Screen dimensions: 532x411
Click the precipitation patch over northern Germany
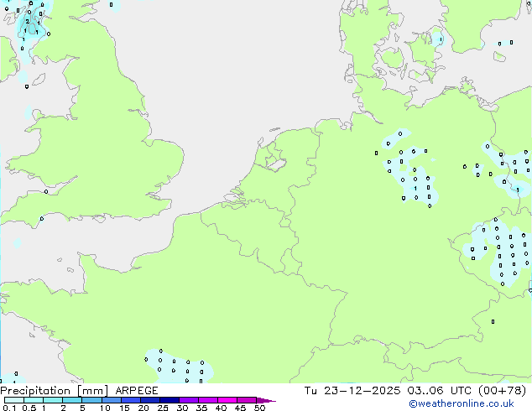pos(411,172)
